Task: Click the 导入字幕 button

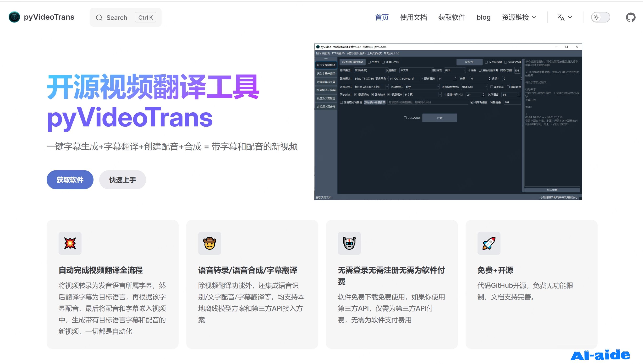Action: (x=552, y=190)
